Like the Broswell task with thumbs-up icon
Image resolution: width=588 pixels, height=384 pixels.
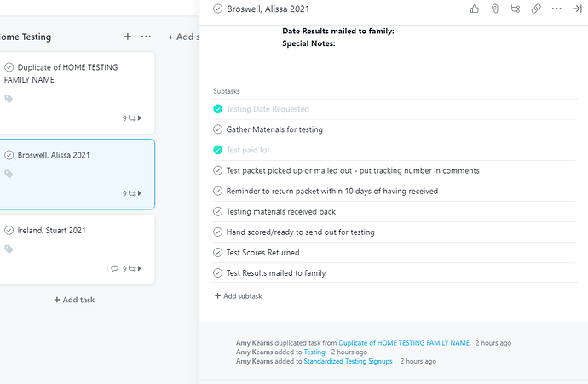(x=475, y=9)
